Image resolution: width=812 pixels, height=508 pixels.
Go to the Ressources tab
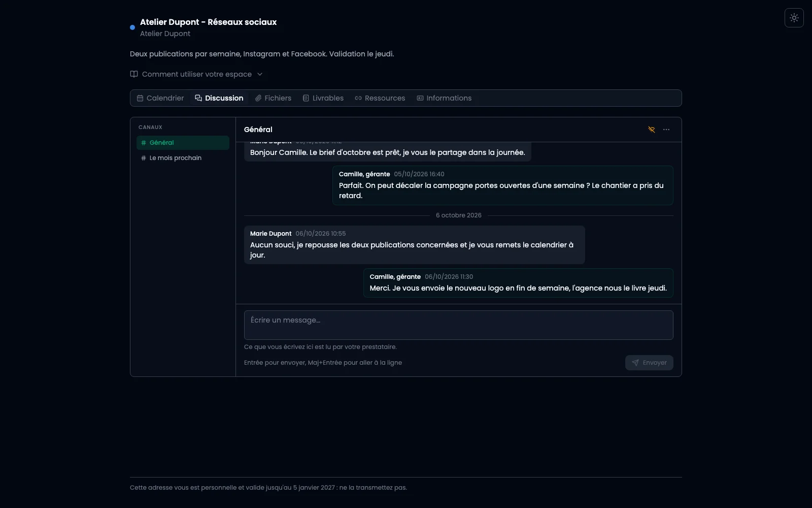click(380, 98)
